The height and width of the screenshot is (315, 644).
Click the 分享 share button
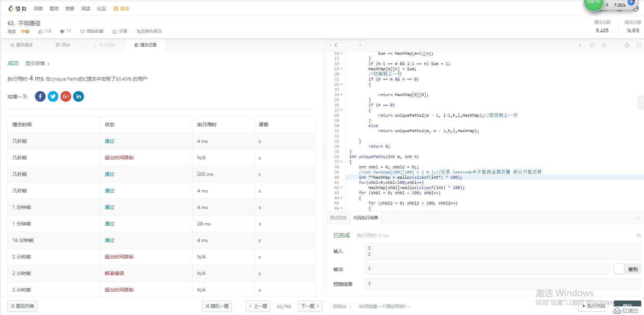click(x=120, y=31)
